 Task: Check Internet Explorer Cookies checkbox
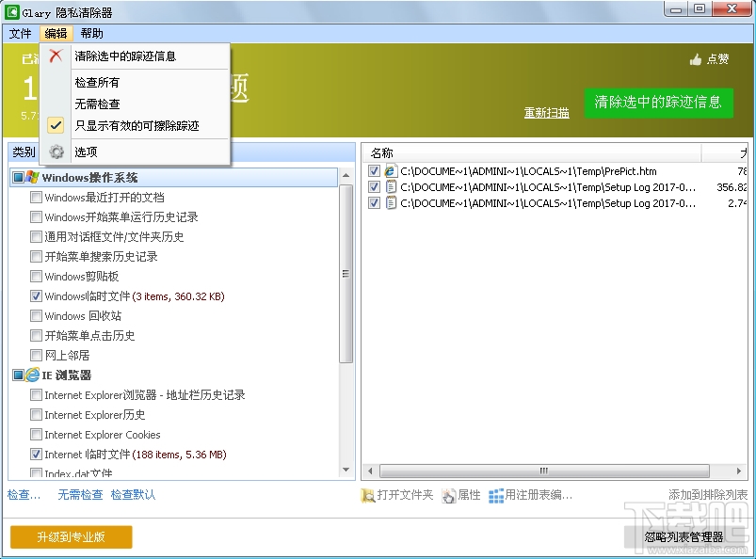click(36, 435)
